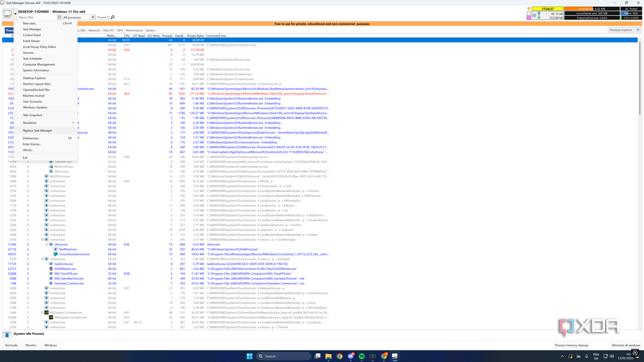Screen dimensions: 644x362
Task: Click the shield icon in the status panel
Action: pyautogui.click(x=529, y=9)
